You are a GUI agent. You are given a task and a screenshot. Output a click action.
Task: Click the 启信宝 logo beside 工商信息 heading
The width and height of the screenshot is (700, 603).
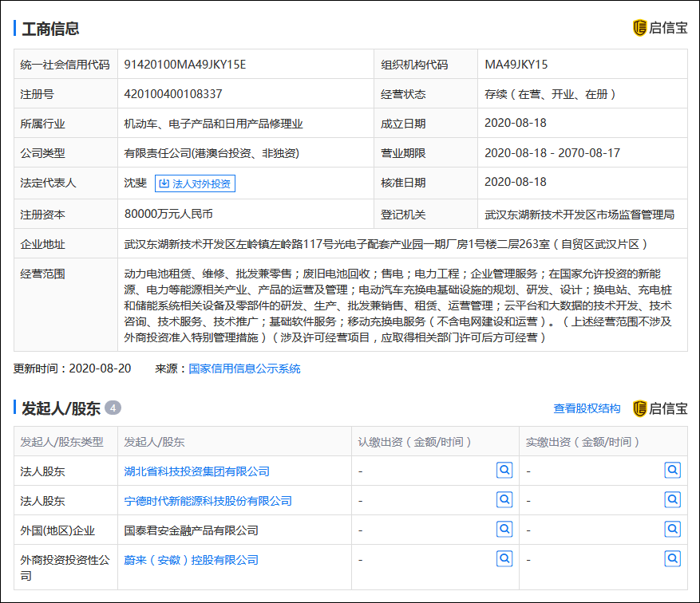coord(659,28)
